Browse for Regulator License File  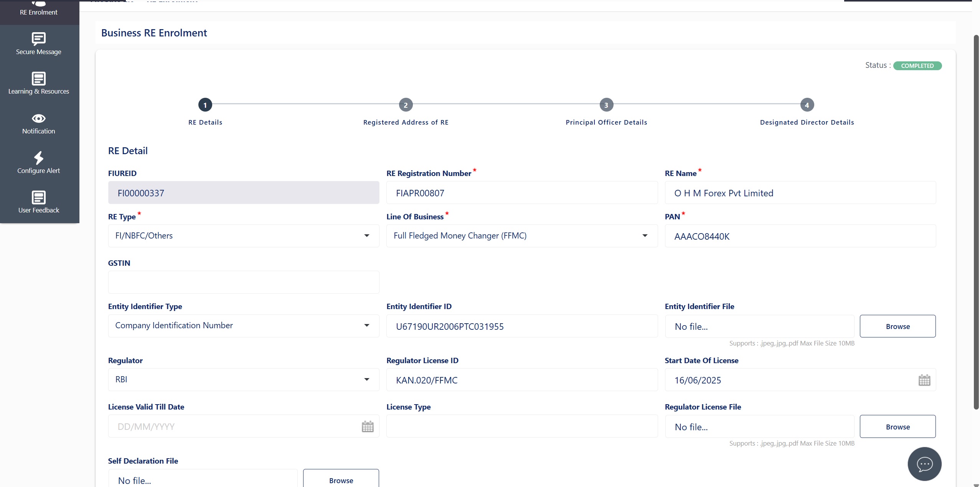898,427
